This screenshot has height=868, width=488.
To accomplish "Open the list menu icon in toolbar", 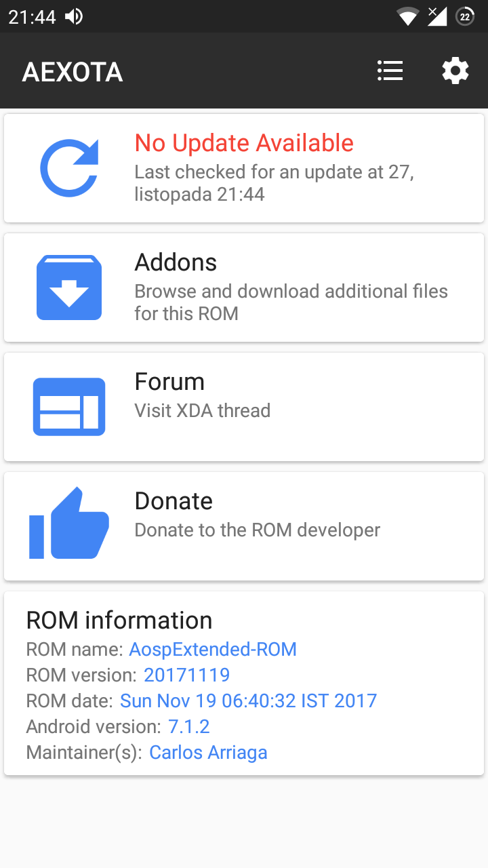I will tap(390, 71).
